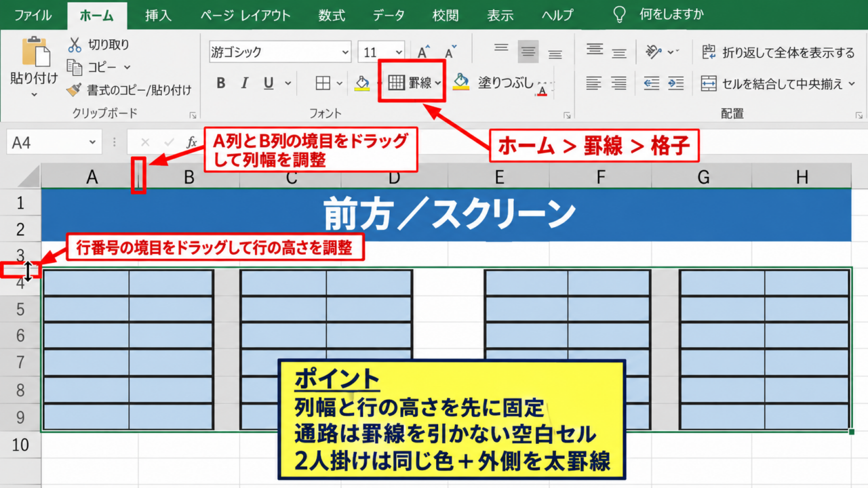Click the fx insert function icon

193,143
